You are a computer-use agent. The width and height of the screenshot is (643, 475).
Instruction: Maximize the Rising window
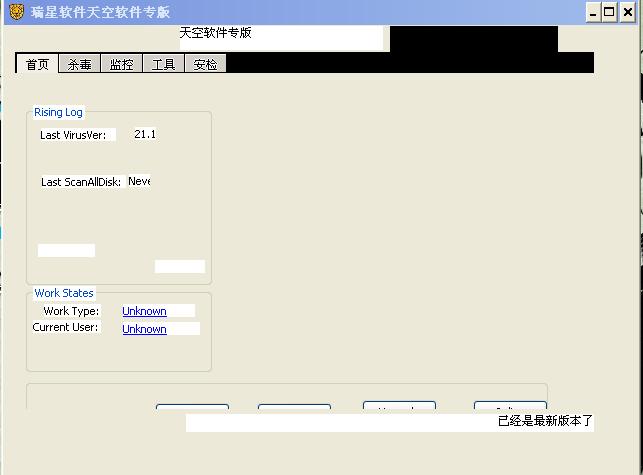click(609, 12)
